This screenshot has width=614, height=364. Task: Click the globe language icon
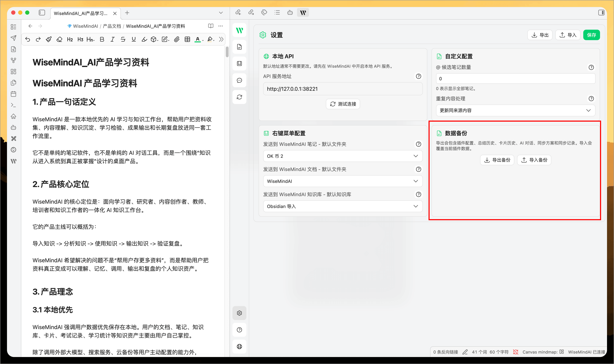pyautogui.click(x=239, y=346)
